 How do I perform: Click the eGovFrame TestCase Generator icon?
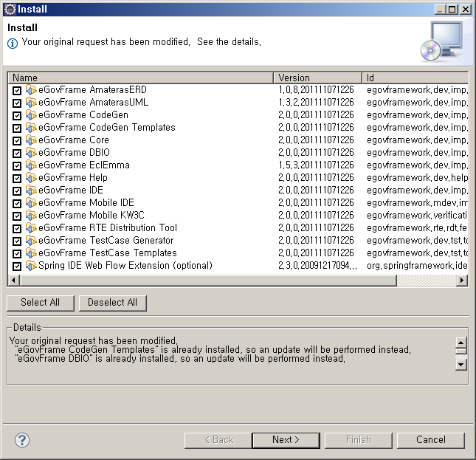(x=31, y=241)
